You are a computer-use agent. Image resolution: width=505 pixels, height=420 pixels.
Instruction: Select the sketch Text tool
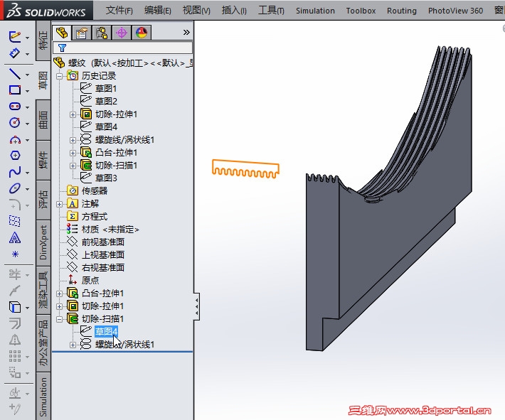(x=14, y=238)
